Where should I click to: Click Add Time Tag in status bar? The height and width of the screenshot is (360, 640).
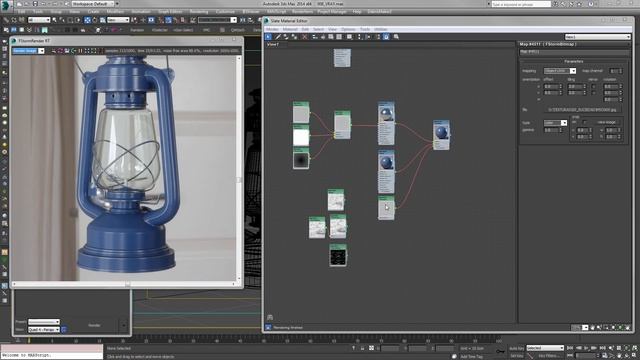coord(471,356)
